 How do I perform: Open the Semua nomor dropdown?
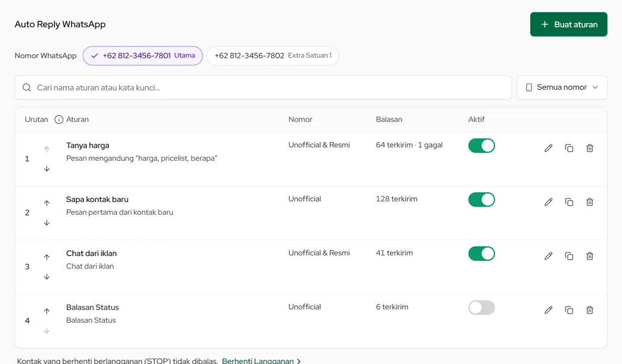coord(562,87)
